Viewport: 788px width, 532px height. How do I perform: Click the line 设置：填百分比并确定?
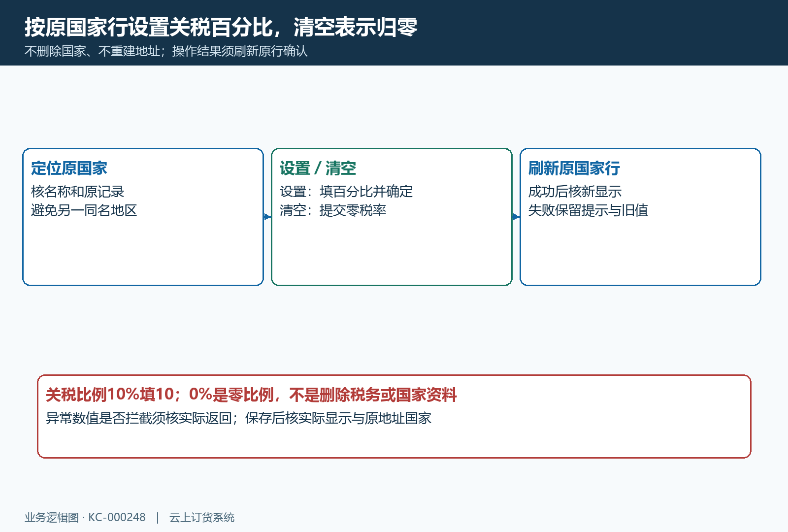click(346, 192)
